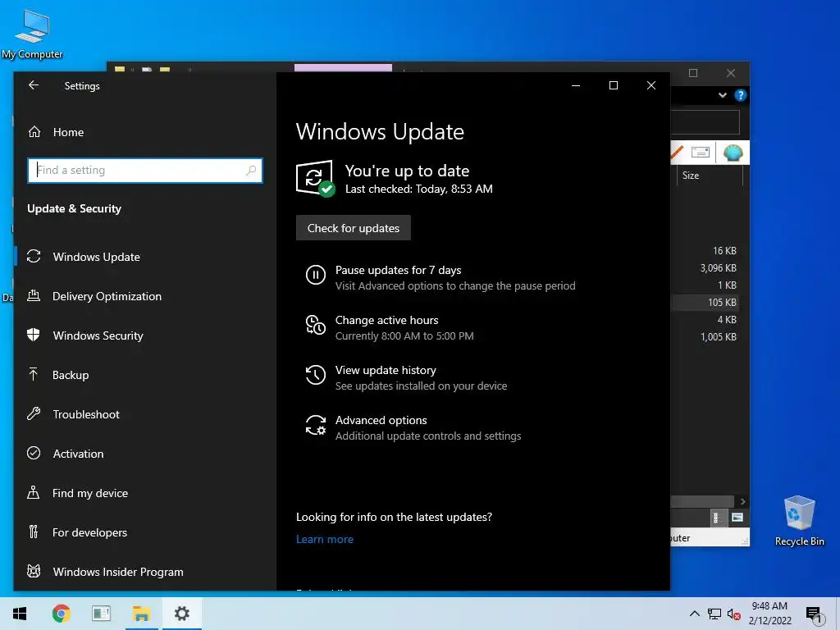Open Advanced options for updates
840x630 pixels.
point(413,427)
